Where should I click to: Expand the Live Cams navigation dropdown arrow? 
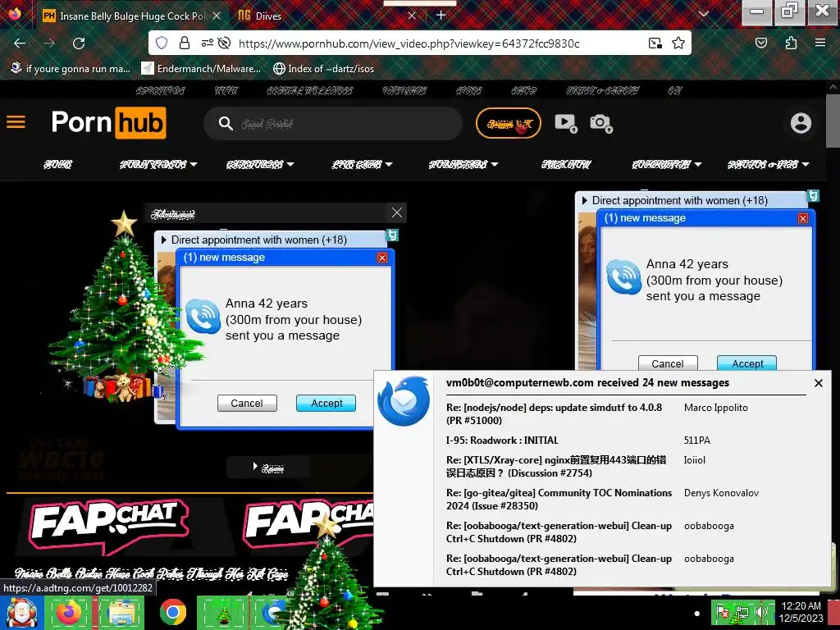(x=389, y=164)
